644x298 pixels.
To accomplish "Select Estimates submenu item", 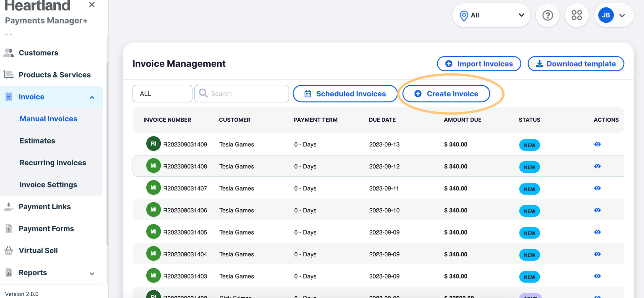I will [x=37, y=141].
